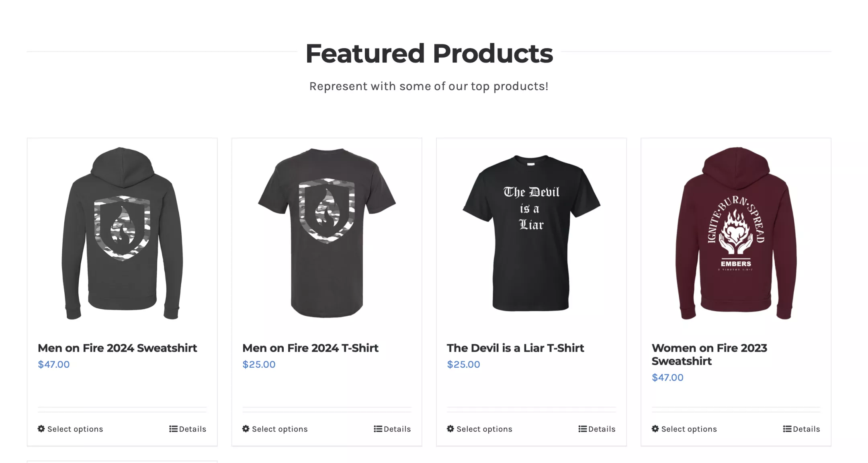Open The Devil is a Liar T-Shirt title link
Image resolution: width=868 pixels, height=463 pixels.
click(x=515, y=348)
